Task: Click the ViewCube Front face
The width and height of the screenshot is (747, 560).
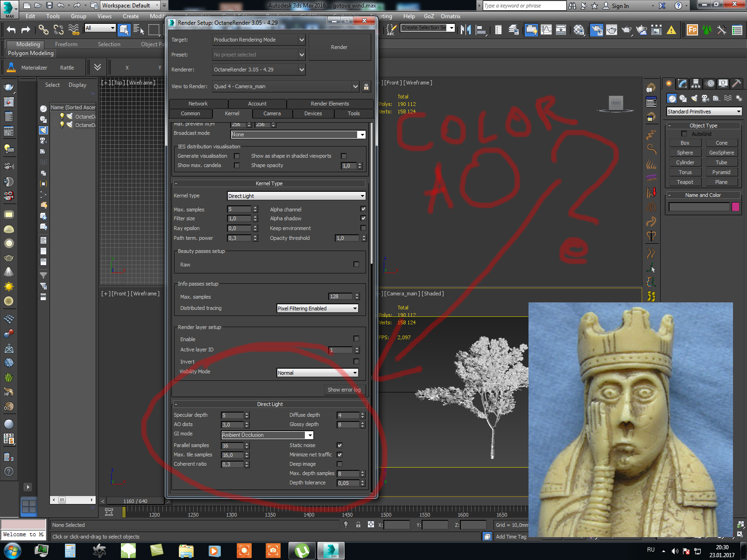Action: (x=616, y=103)
